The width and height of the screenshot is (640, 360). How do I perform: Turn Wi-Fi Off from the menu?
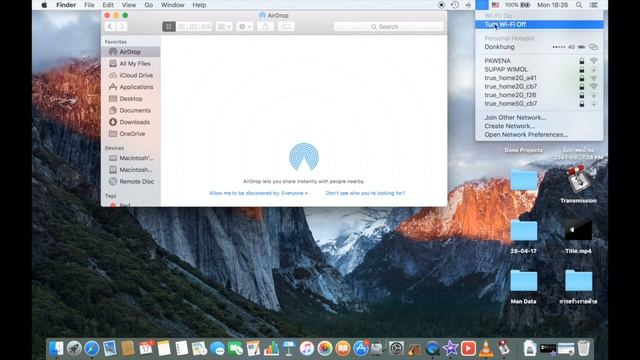[539, 24]
